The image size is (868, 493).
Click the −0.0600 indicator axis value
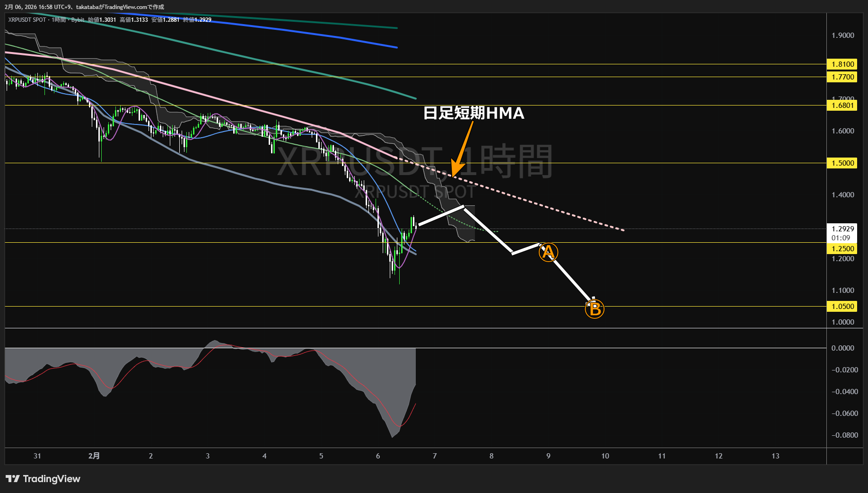click(x=844, y=414)
